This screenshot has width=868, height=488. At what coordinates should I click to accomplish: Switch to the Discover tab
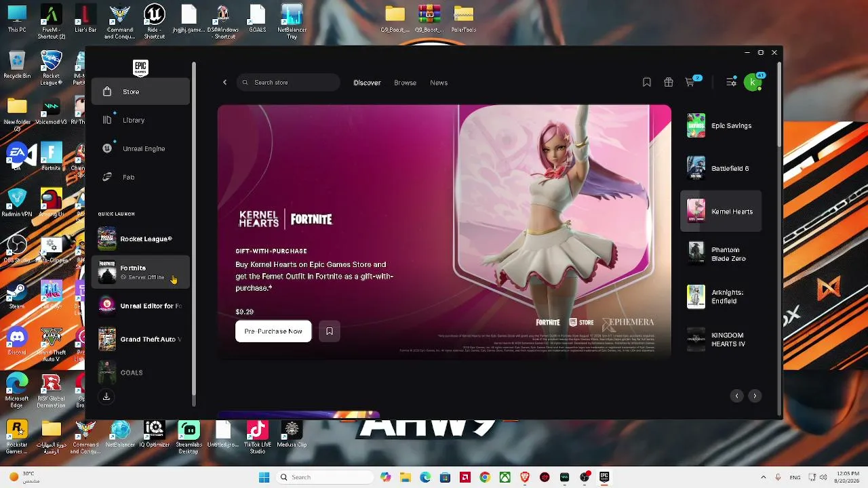[367, 83]
